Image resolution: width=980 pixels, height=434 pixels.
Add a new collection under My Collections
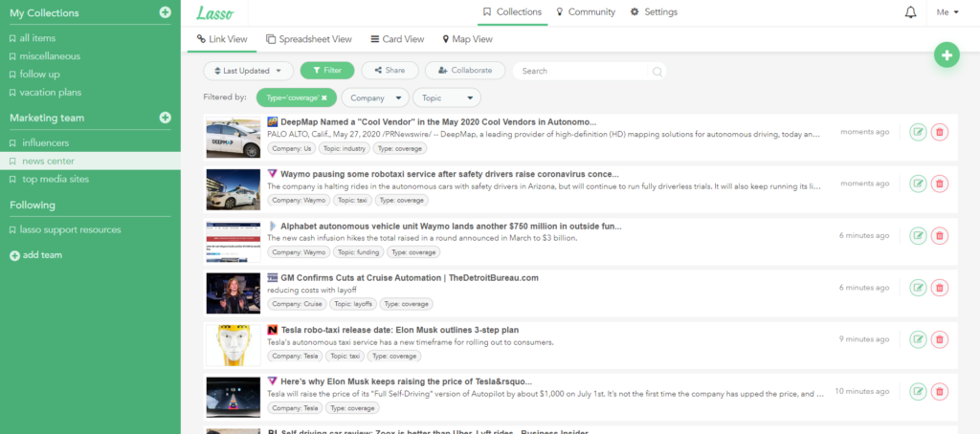point(165,12)
